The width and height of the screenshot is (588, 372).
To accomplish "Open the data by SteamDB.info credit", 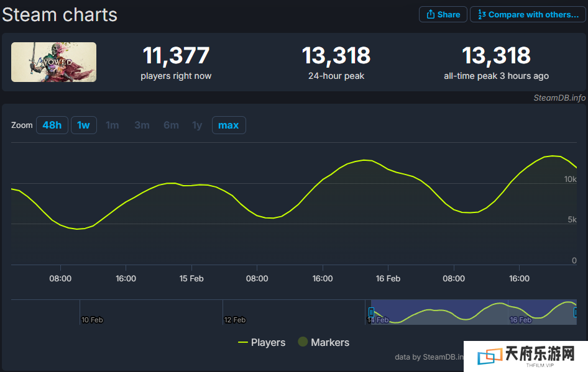I will click(x=429, y=357).
